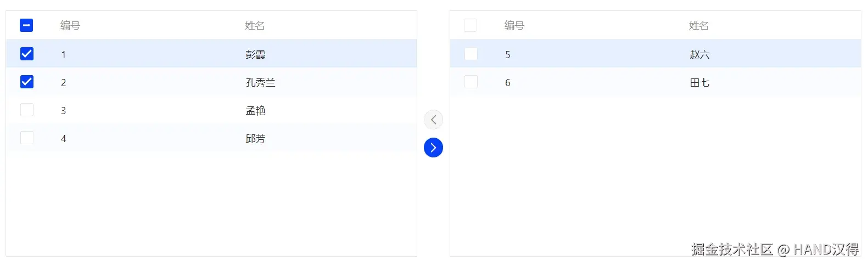Click the name 孟艳 in the left list

click(x=255, y=111)
